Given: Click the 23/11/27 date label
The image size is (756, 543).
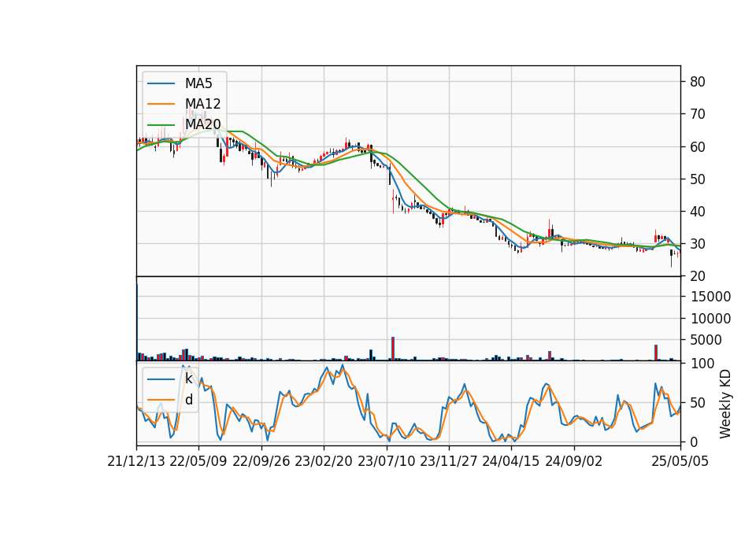Looking at the screenshot, I should [449, 461].
